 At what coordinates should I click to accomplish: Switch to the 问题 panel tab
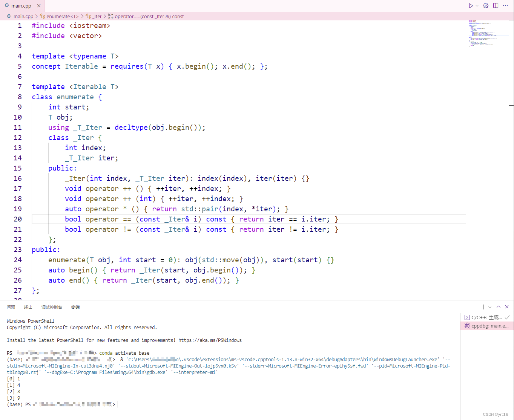[11, 307]
